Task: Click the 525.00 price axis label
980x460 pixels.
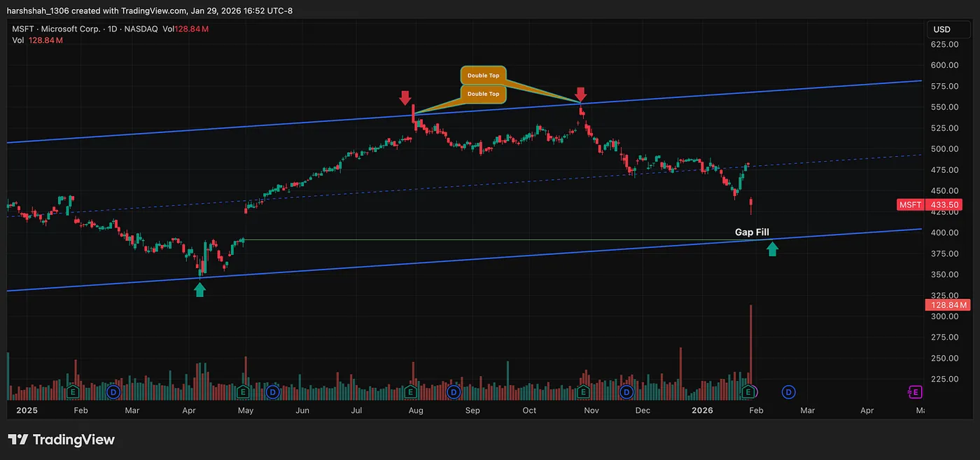Action: coord(944,128)
